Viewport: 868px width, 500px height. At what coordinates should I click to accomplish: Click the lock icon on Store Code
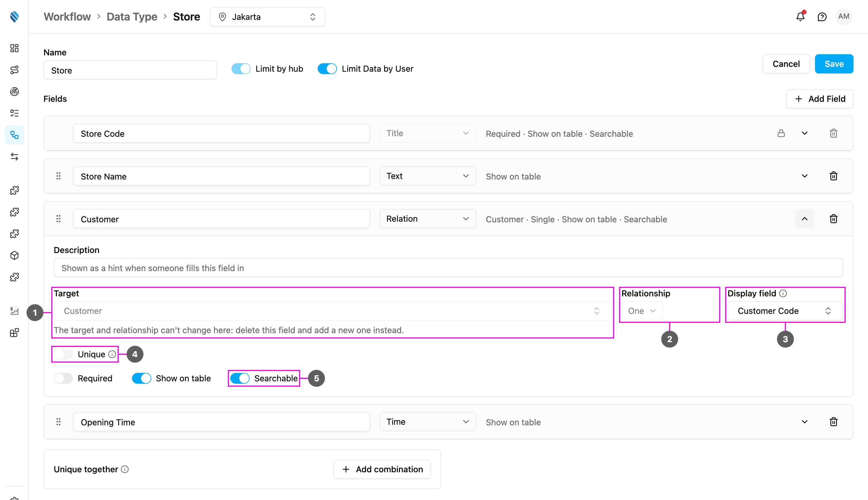(x=781, y=133)
